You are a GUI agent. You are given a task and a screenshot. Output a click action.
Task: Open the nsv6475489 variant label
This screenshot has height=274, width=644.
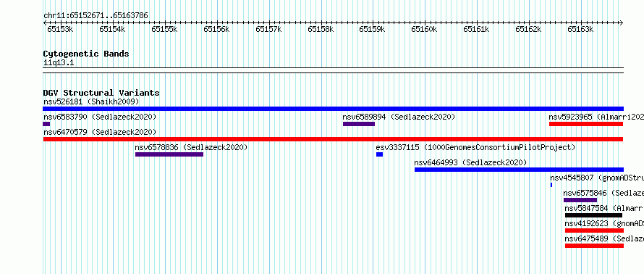(604, 238)
